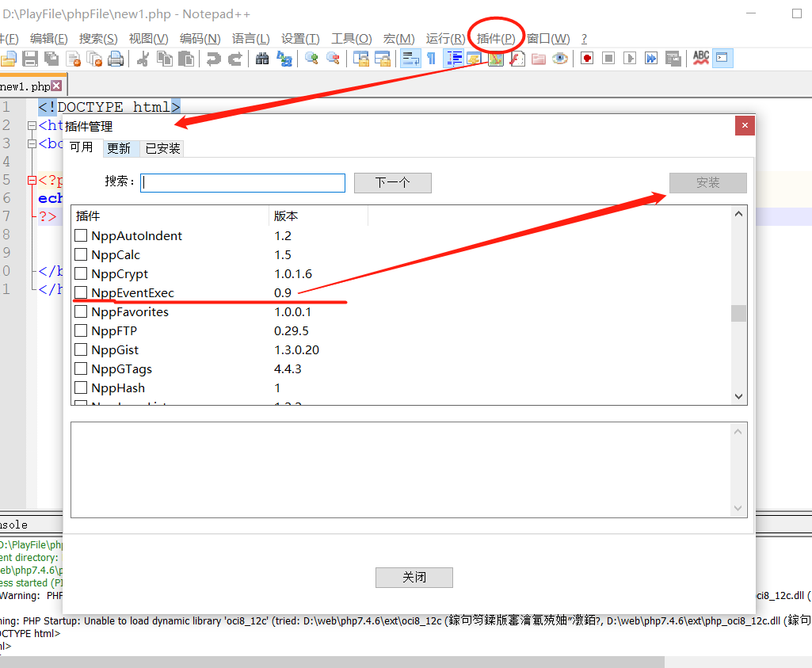
Task: Click the plugin list scroll-down arrow
Action: point(738,397)
